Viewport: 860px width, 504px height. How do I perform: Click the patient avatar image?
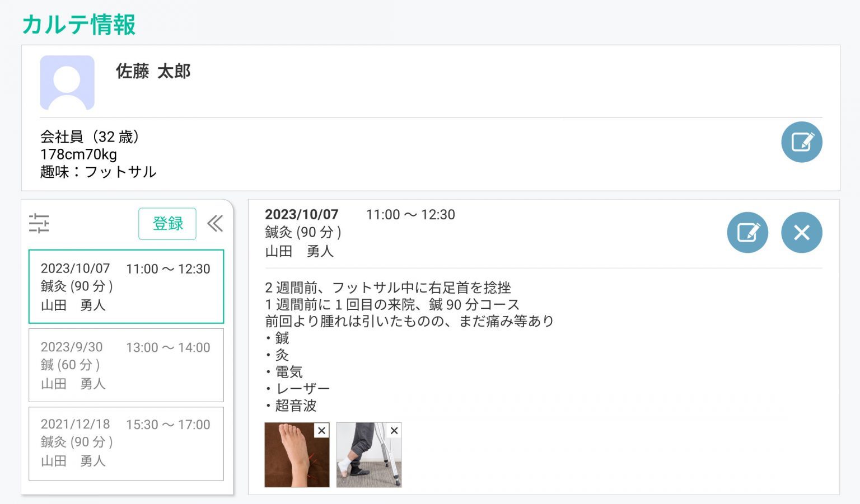coord(67,83)
